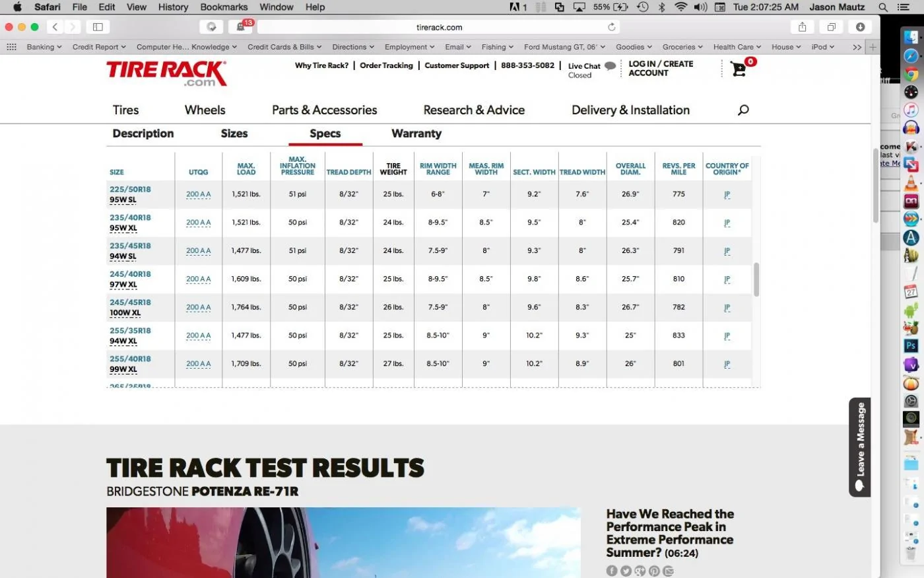
Task: Open Time Machine menu bar icon
Action: tap(642, 7)
